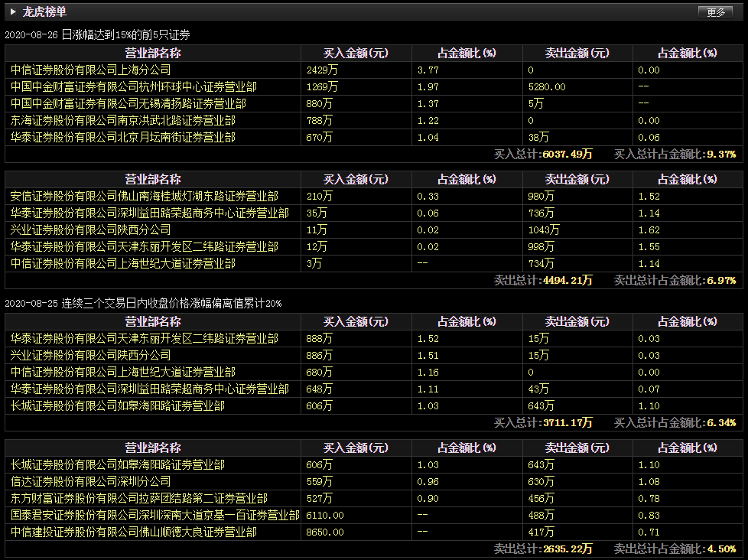Click buy amount 886万
Viewport: 748px width, 560px height.
pyautogui.click(x=319, y=356)
